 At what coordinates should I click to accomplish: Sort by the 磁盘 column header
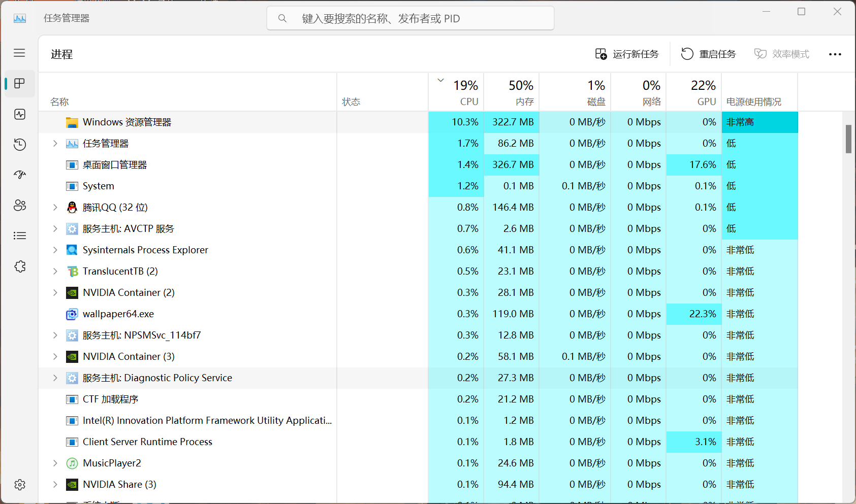click(575, 92)
